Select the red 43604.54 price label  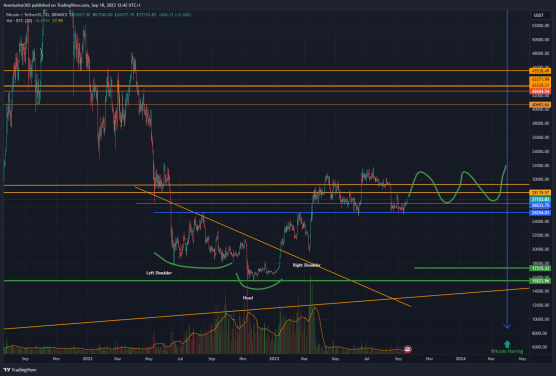(540, 92)
